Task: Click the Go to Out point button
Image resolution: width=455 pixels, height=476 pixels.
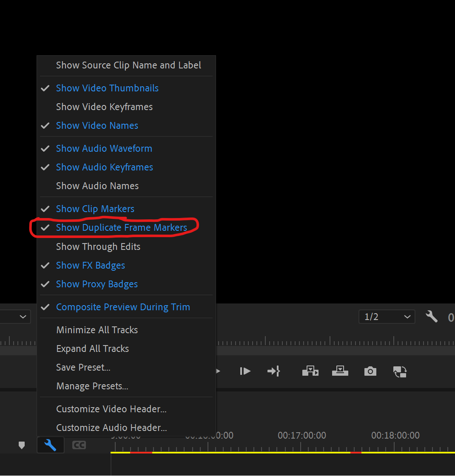Action: (x=274, y=371)
